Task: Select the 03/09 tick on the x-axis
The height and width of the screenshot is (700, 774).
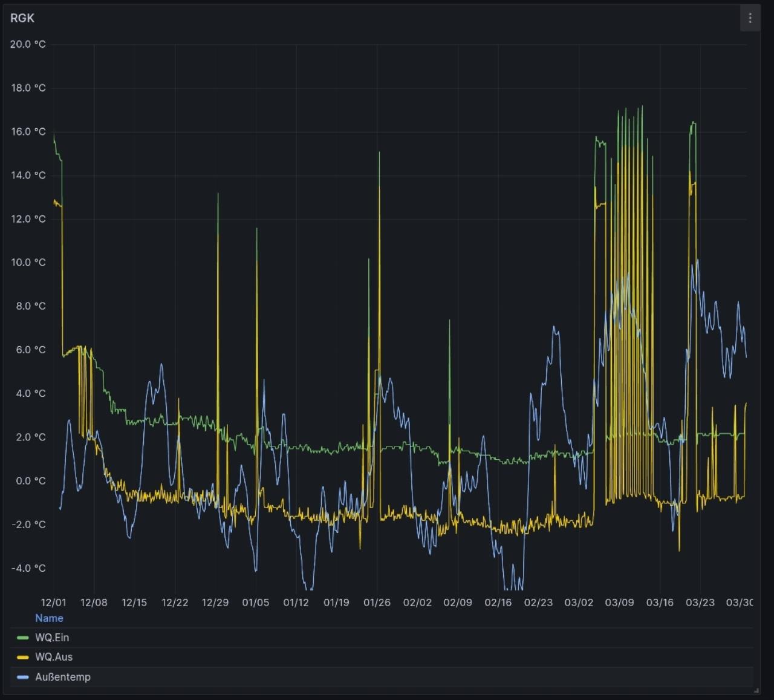Action: pos(619,603)
